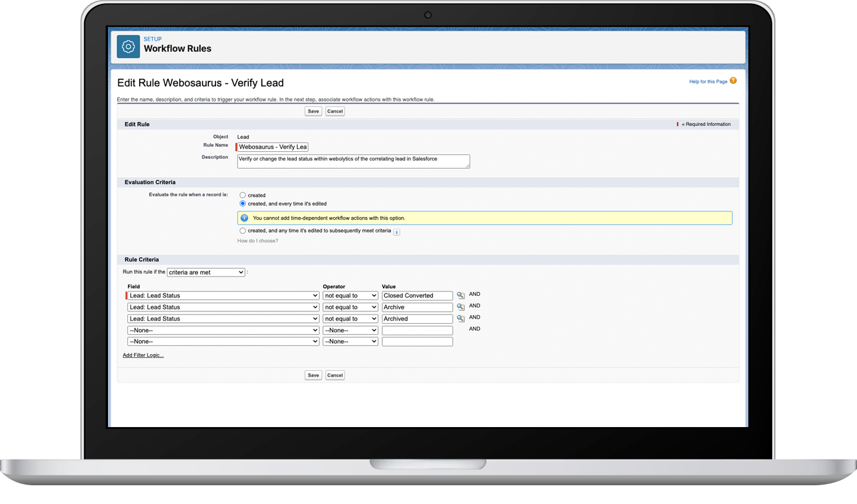Open second row Lead Status field dropdown
Viewport: 857px width, 504px height.
click(x=223, y=307)
